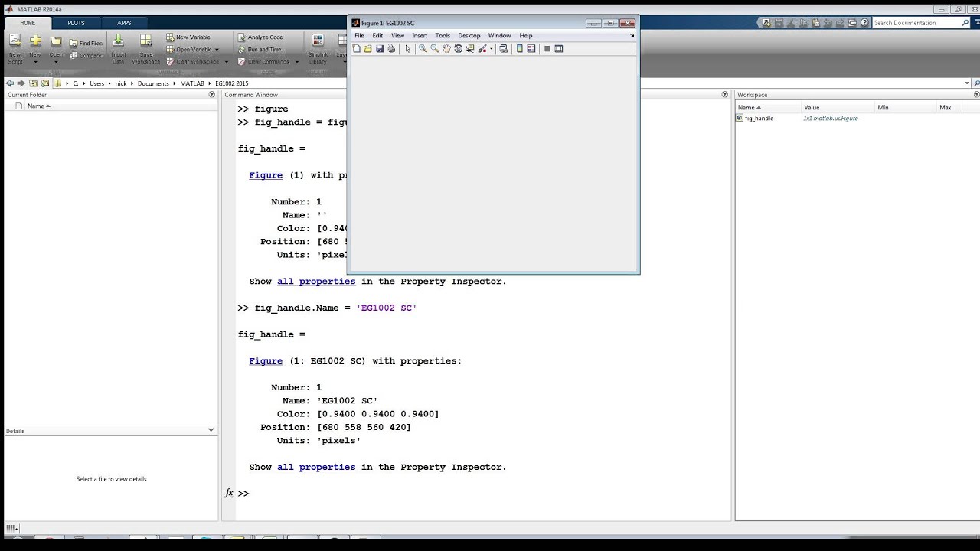Go back in folder navigation
This screenshot has height=551, width=980.
9,83
